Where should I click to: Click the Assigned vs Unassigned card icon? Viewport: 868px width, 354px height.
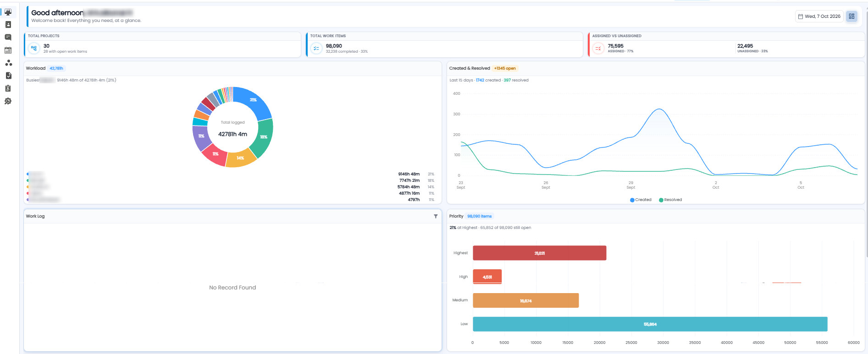point(598,48)
